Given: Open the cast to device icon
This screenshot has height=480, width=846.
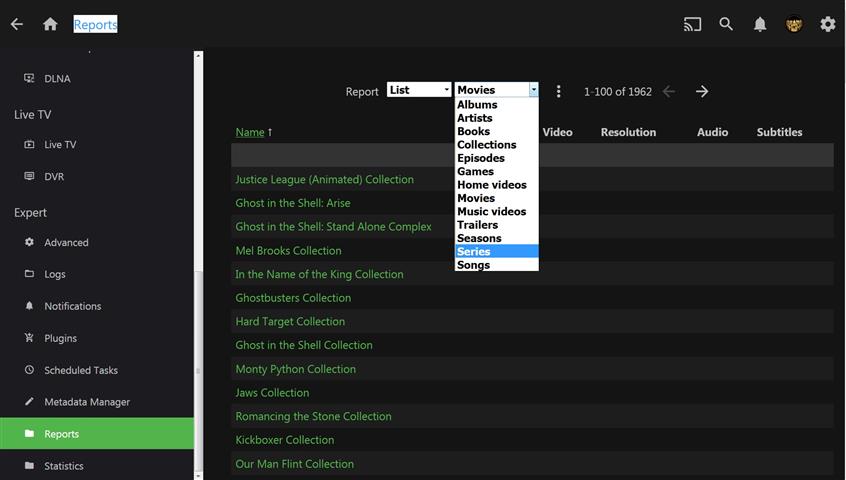Looking at the screenshot, I should (692, 24).
